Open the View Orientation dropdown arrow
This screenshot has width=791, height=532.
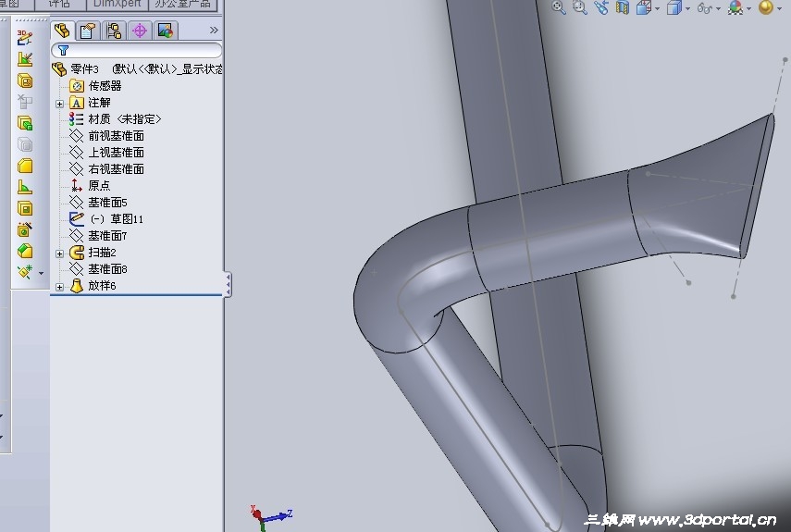(657, 8)
